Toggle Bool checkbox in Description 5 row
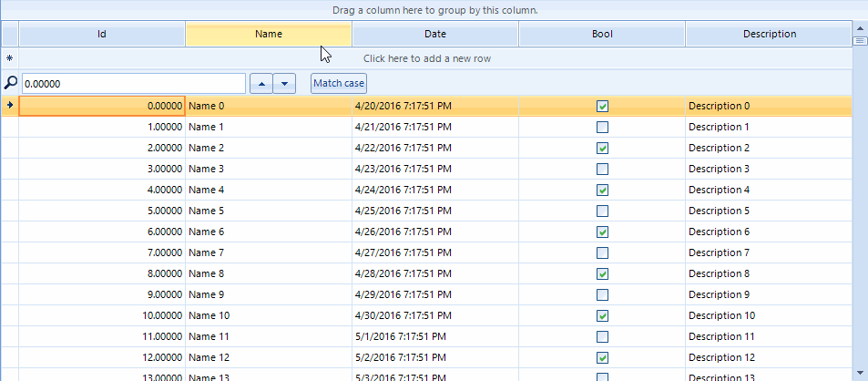Image resolution: width=868 pixels, height=381 pixels. tap(602, 211)
